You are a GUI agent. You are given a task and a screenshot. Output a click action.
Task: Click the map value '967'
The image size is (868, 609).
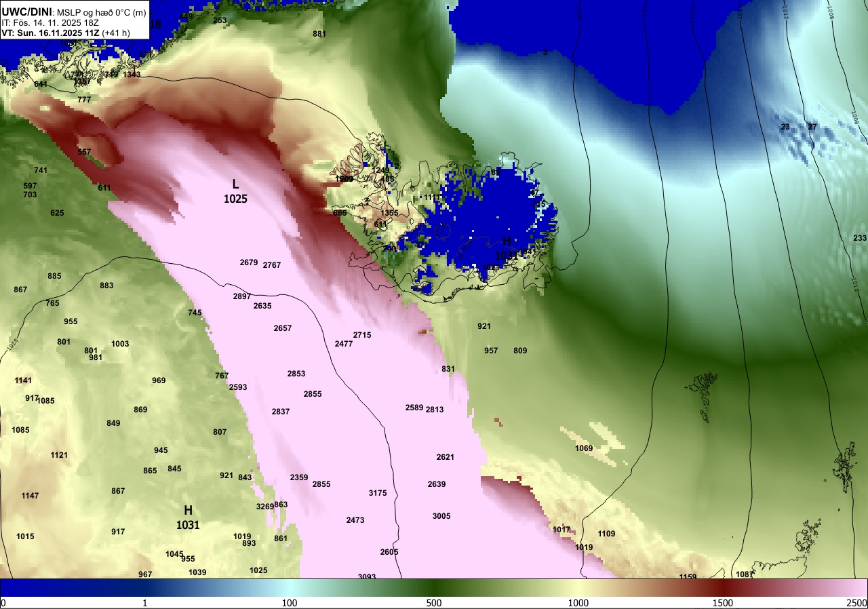point(145,574)
